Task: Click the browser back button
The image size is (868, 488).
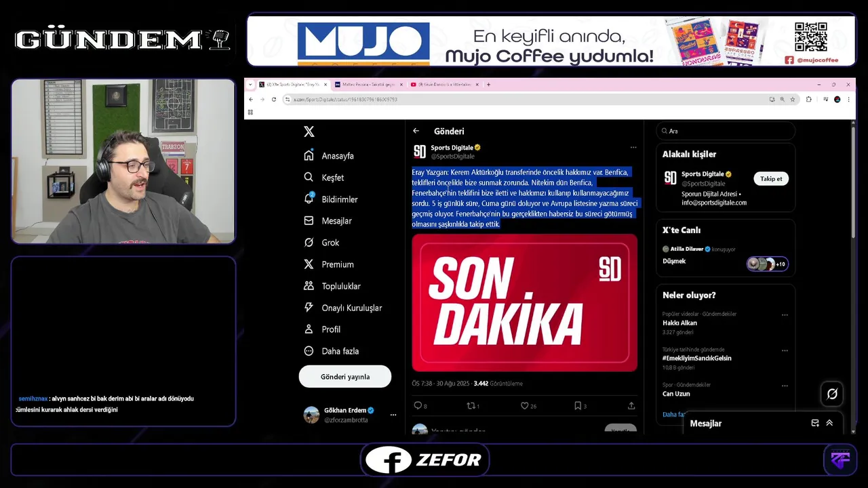Action: click(251, 99)
